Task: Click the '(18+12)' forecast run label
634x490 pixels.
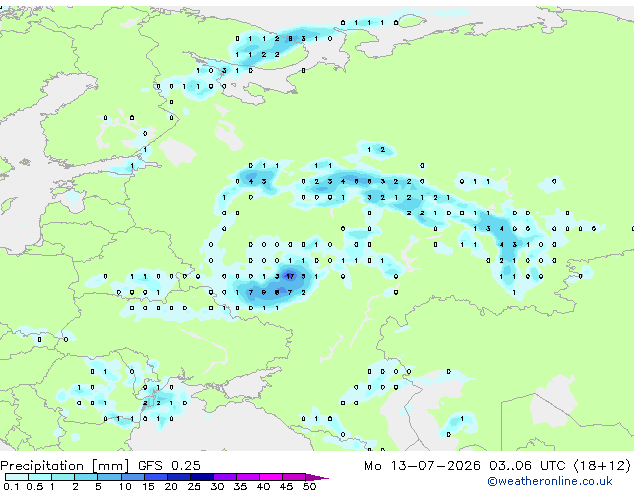Action: pyautogui.click(x=602, y=466)
